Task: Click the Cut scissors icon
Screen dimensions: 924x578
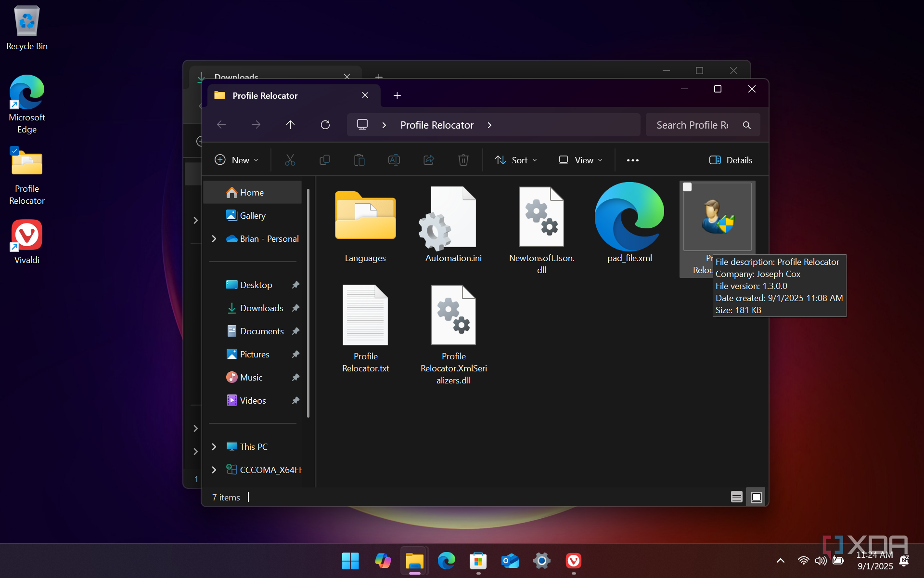Action: click(x=290, y=160)
